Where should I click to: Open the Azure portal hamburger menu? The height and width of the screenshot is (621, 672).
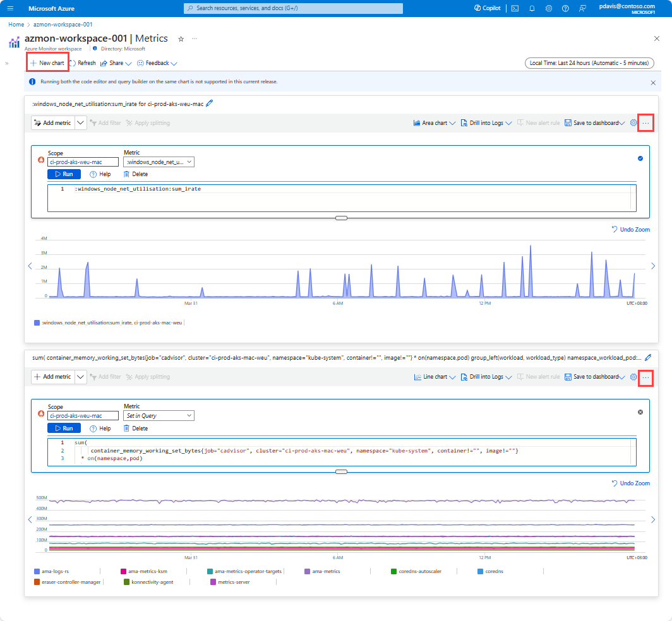tap(10, 8)
